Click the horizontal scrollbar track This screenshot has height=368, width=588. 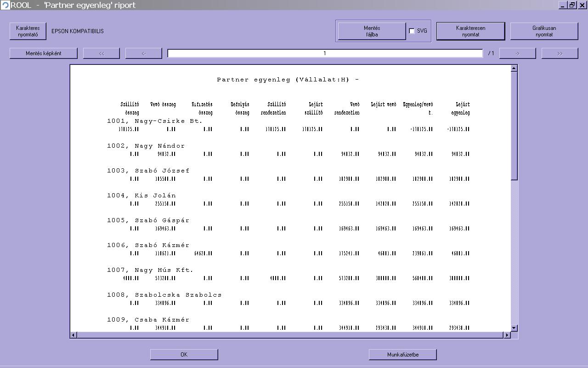290,335
